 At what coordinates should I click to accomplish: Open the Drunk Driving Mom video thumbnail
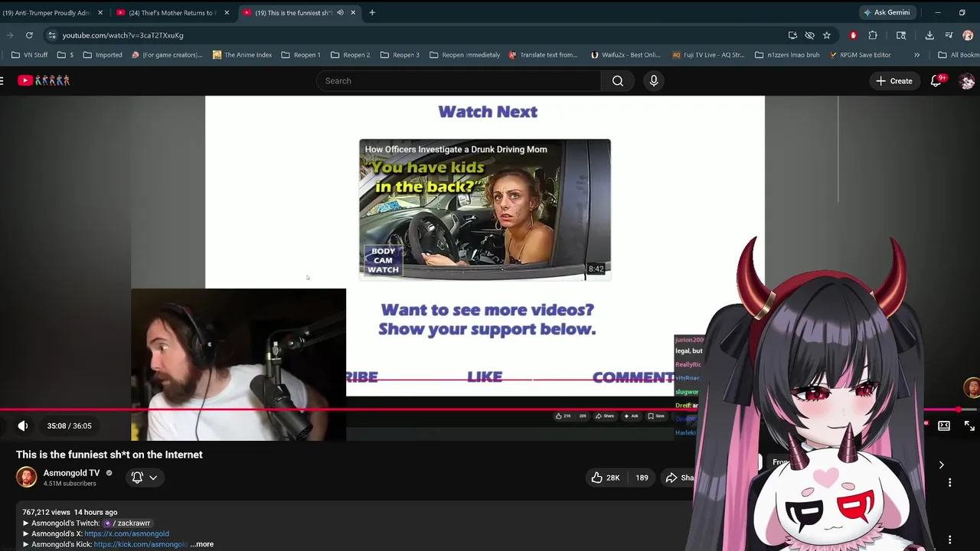tap(485, 209)
